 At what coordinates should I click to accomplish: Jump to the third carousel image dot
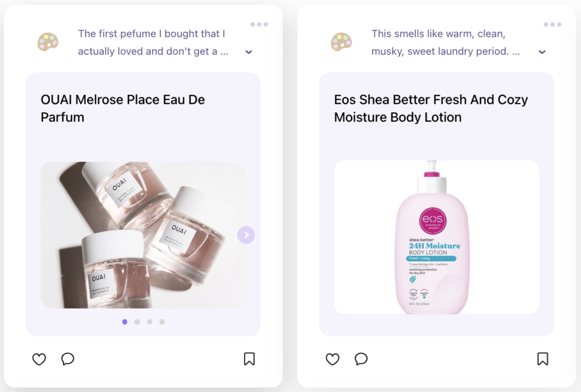pyautogui.click(x=150, y=322)
